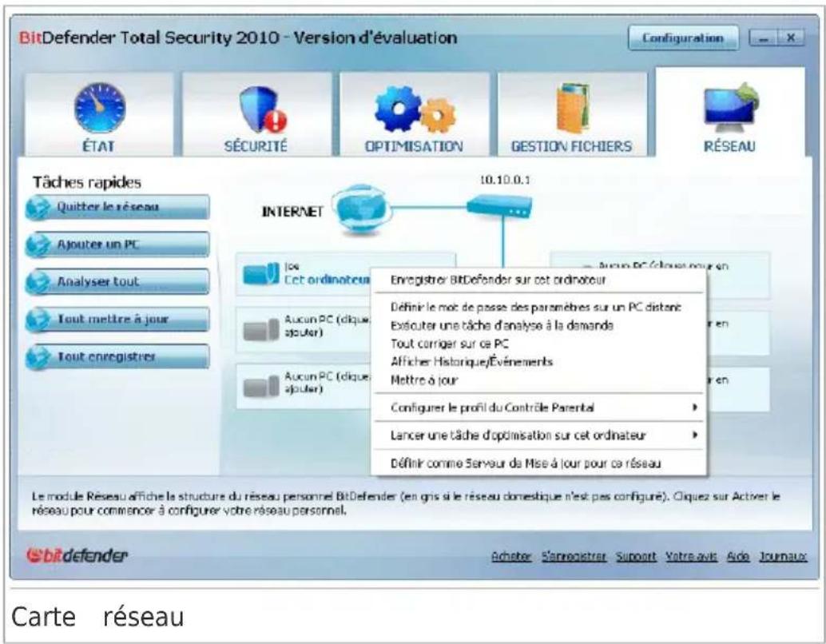Click Ajouter un PC button
Image resolution: width=826 pixels, height=644 pixels.
click(x=117, y=244)
